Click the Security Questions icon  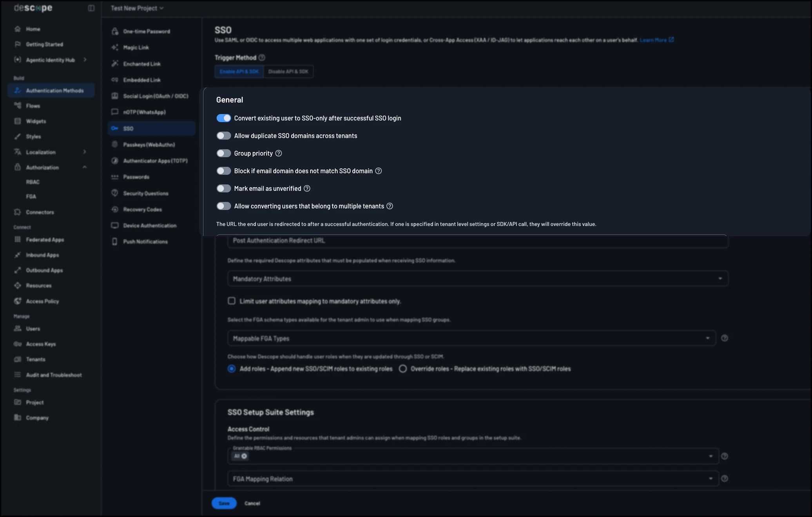115,193
